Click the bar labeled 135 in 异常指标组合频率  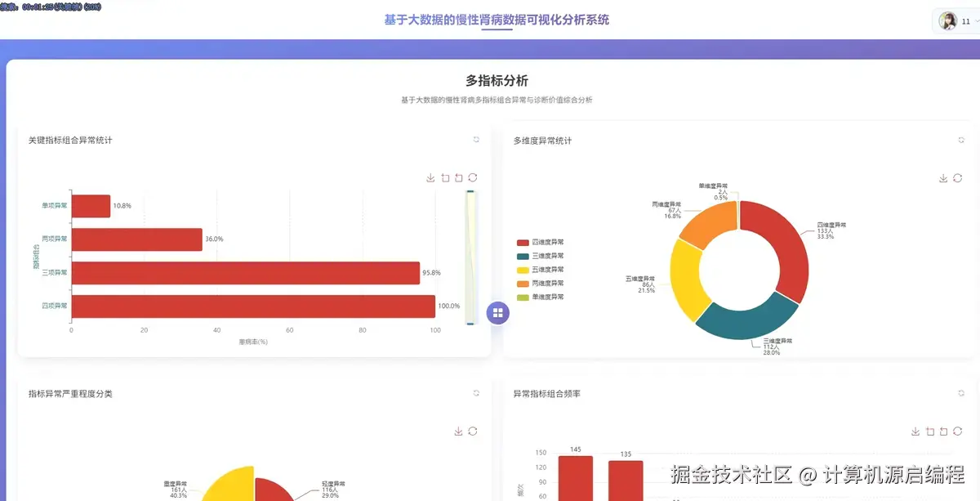point(626,481)
